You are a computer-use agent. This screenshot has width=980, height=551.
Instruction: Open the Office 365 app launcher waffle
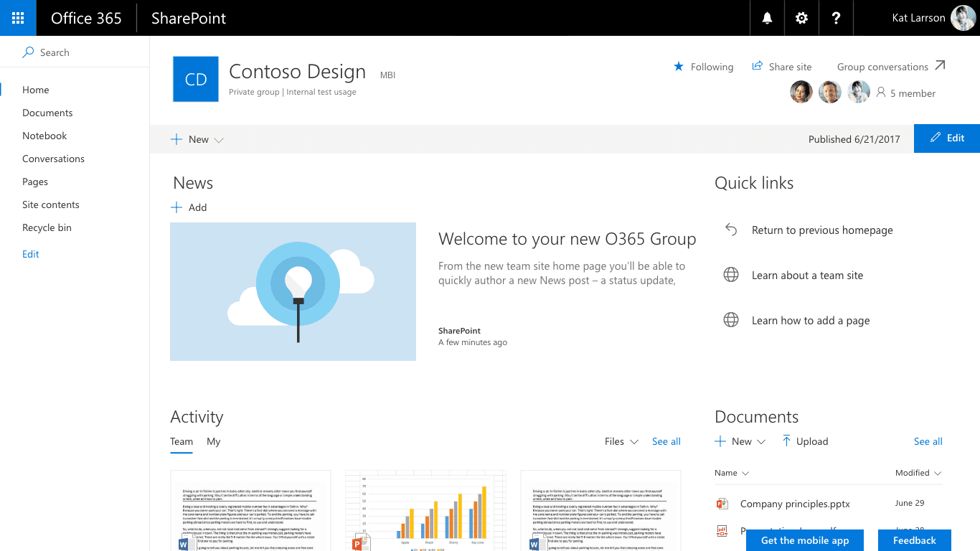[18, 18]
